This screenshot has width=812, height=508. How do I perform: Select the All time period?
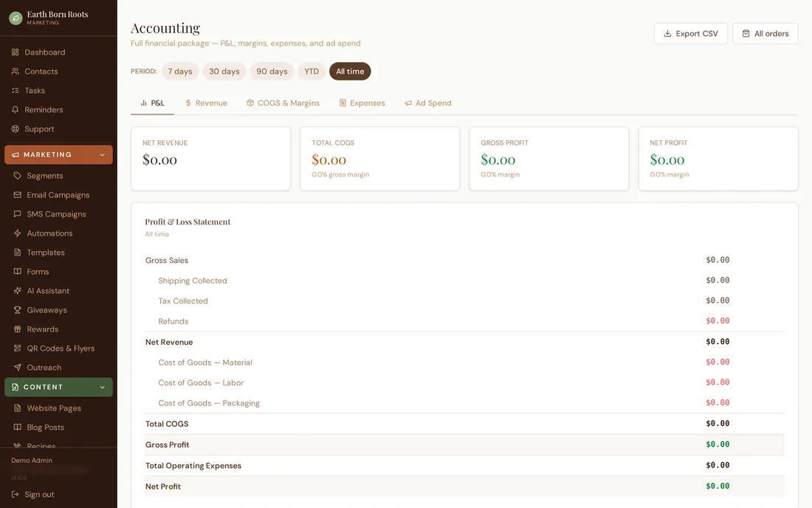[350, 72]
